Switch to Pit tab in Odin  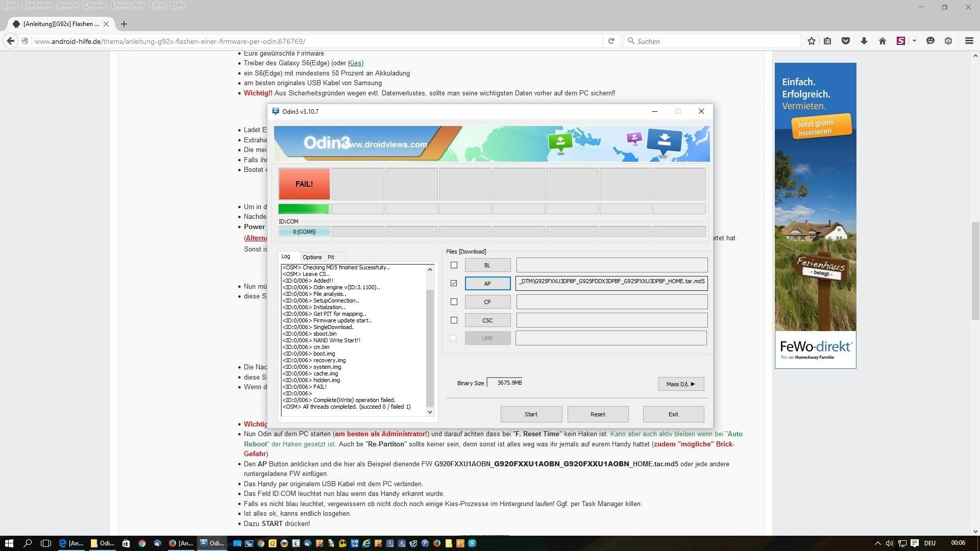coord(331,257)
